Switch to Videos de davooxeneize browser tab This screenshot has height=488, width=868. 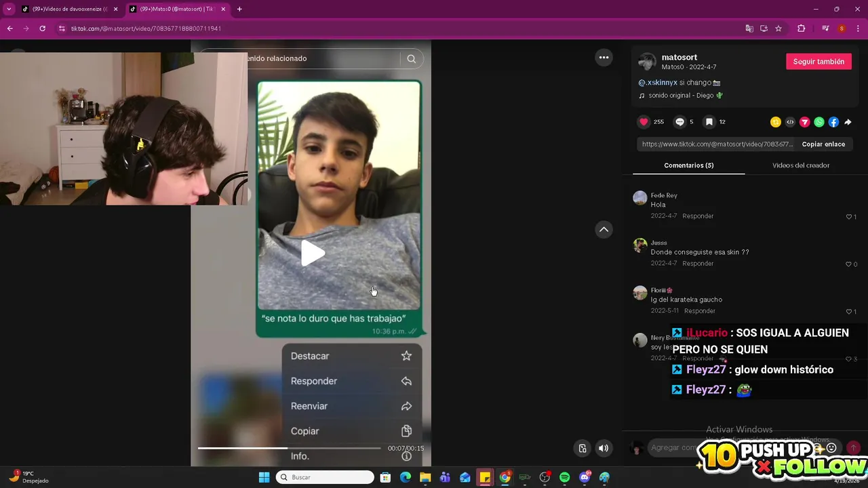(70, 9)
